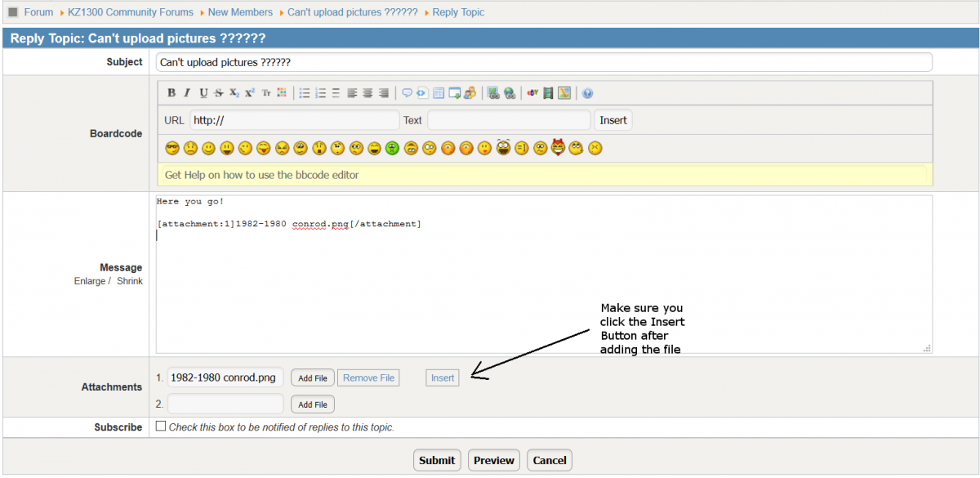980x478 pixels.
Task: Insert the green sick smiley
Action: 393,148
